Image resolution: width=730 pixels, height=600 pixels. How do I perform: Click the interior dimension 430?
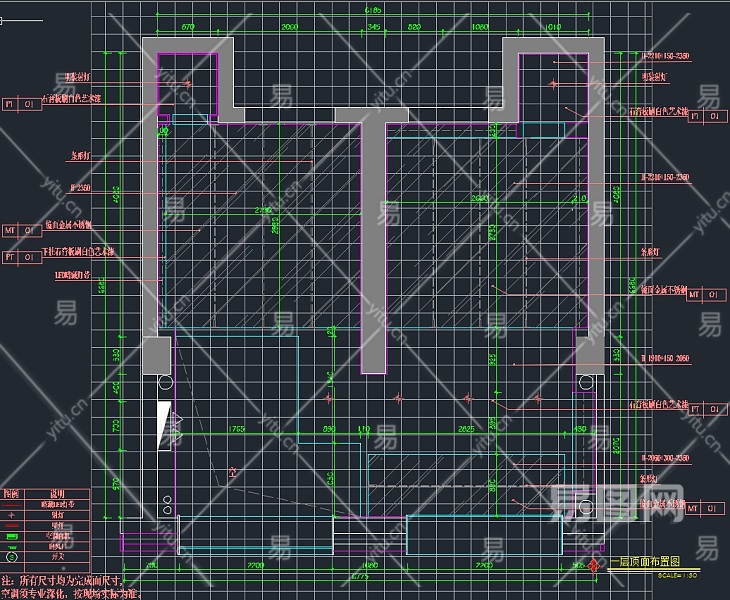(x=580, y=429)
